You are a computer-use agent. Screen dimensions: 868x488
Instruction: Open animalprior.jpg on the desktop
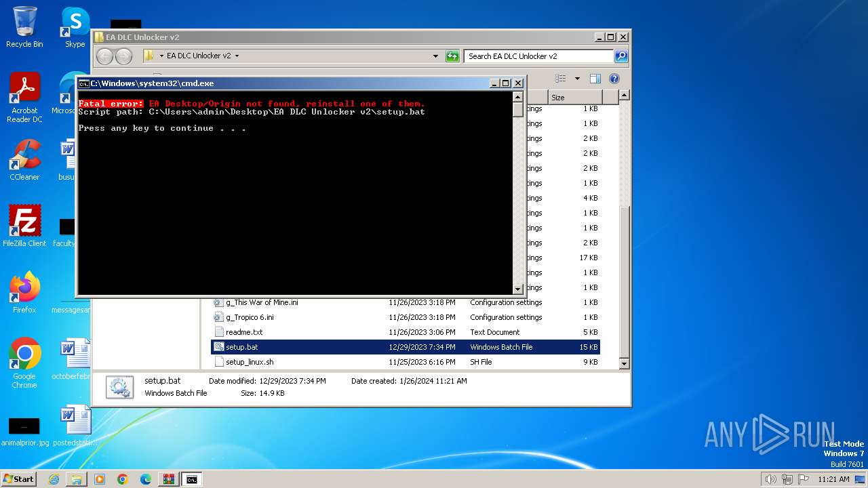[x=24, y=431]
